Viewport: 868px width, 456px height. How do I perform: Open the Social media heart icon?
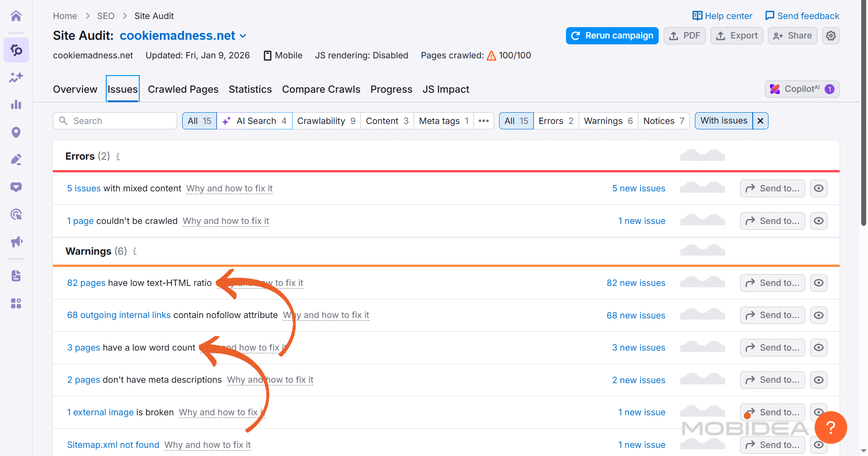click(x=16, y=187)
